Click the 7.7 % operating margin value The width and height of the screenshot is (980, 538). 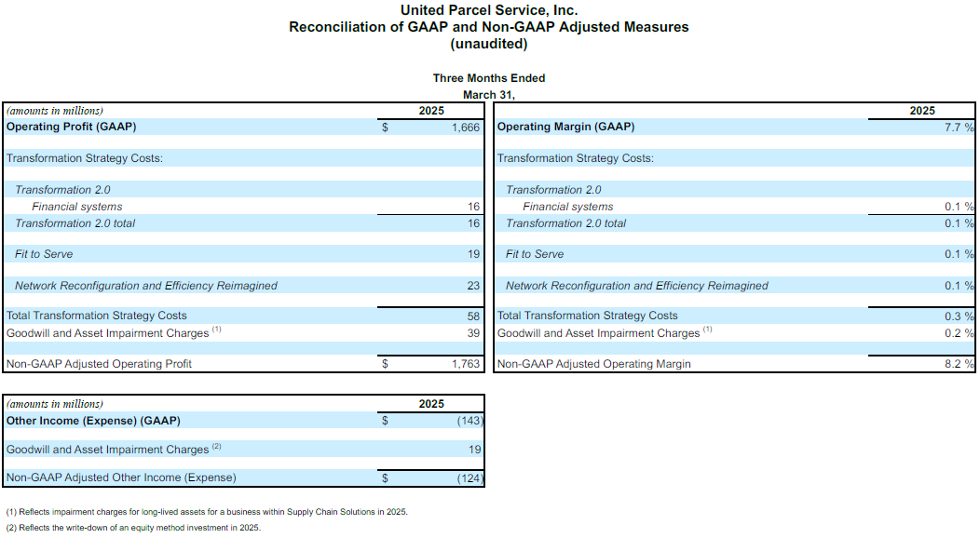click(959, 128)
